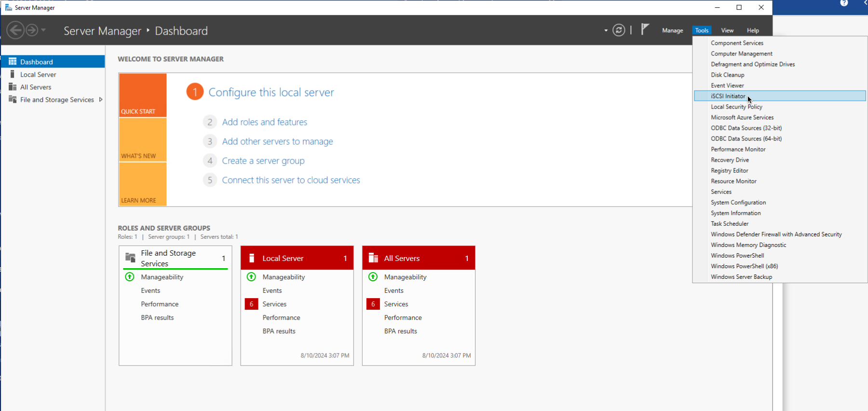Open File and Storage Services tile header

tap(176, 258)
